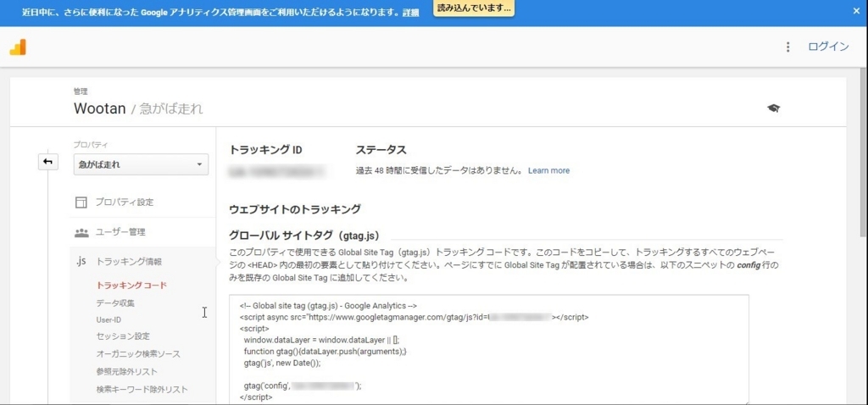
Task: Click the グローバル サイトタグ（gtag.js） heading
Action: click(304, 236)
